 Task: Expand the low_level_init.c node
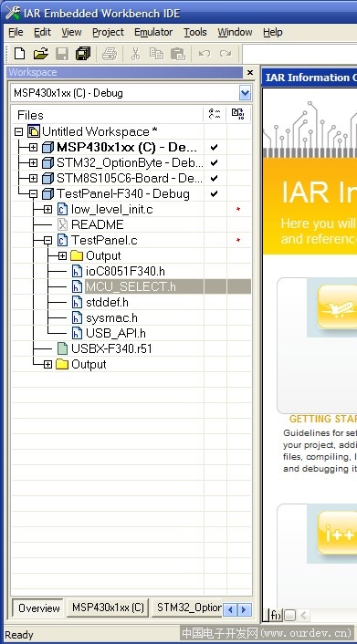[47, 209]
